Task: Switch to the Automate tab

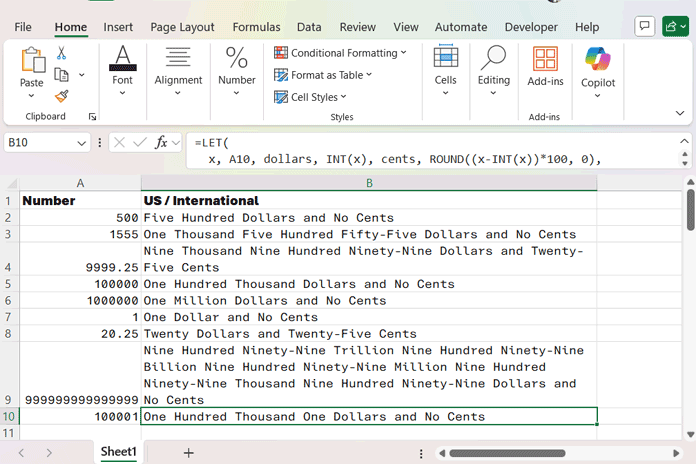Action: pyautogui.click(x=461, y=27)
